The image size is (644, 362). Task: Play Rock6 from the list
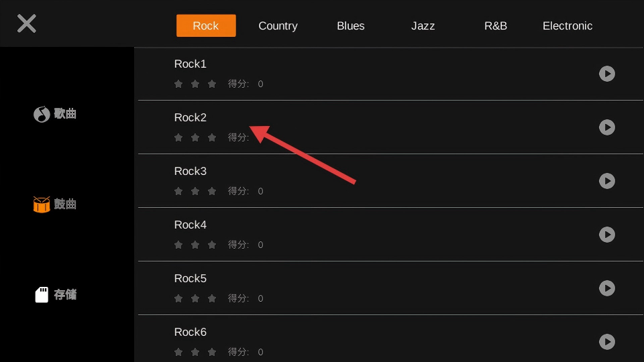(606, 342)
